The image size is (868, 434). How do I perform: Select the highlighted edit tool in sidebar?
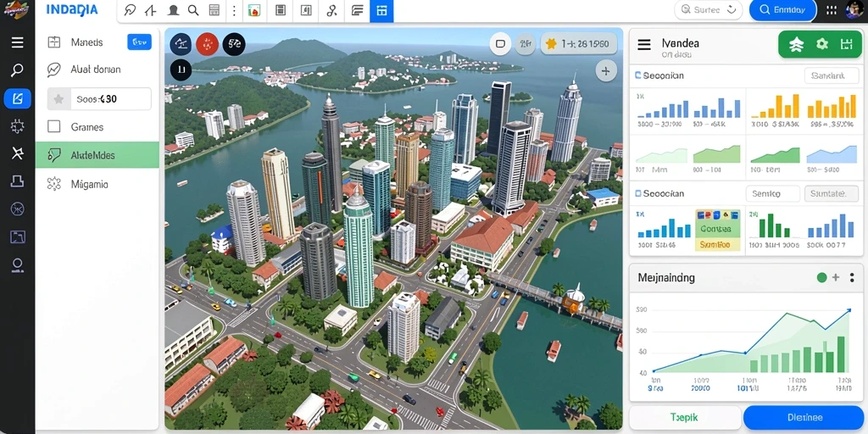tap(17, 99)
